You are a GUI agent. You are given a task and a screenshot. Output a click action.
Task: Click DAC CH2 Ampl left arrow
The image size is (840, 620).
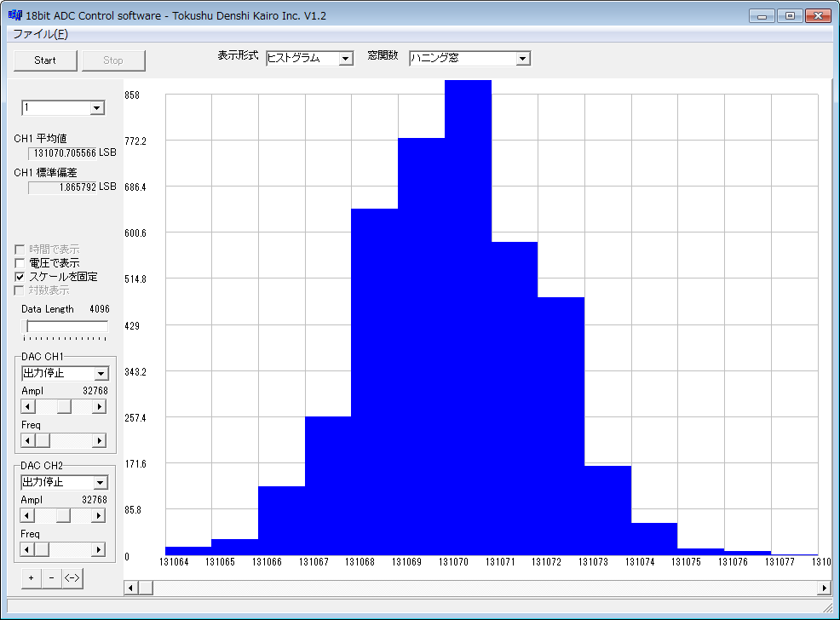28,516
